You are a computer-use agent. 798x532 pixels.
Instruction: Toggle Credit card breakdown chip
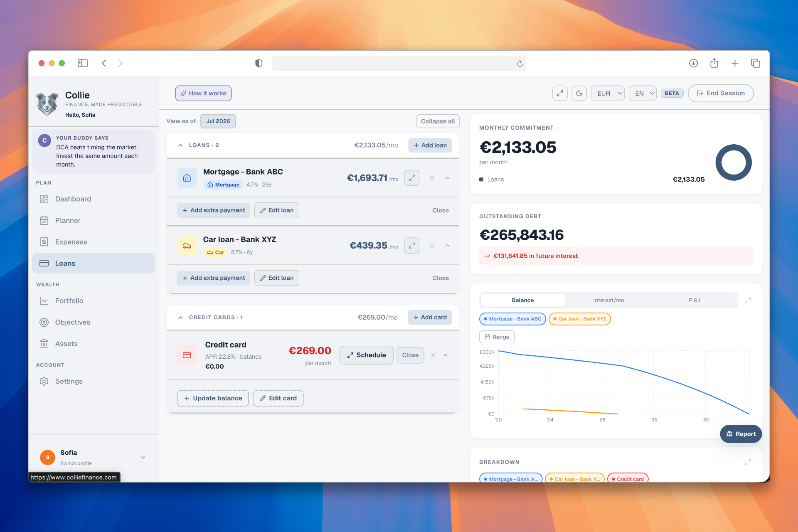pyautogui.click(x=628, y=478)
